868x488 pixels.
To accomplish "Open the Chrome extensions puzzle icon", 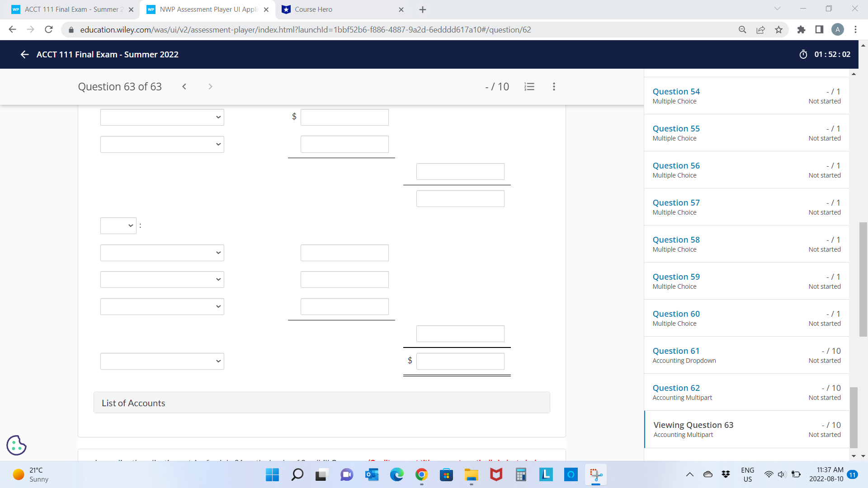I will (802, 29).
